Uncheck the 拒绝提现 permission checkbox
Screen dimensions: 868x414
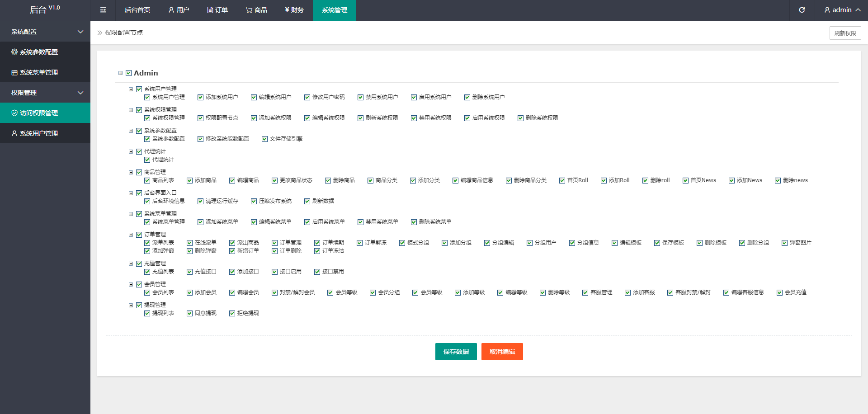click(232, 313)
